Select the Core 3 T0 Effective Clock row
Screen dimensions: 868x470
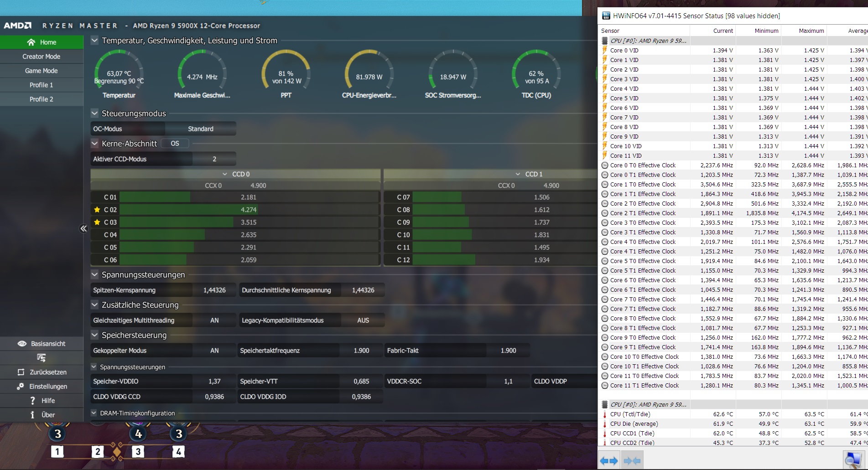[x=733, y=222]
